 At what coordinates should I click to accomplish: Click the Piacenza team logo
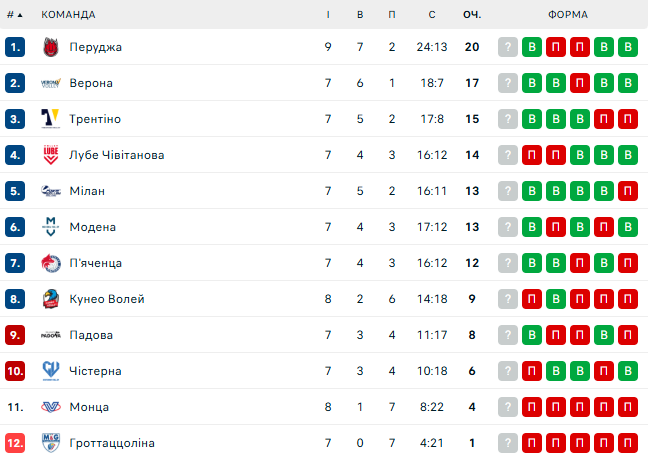[x=51, y=263]
